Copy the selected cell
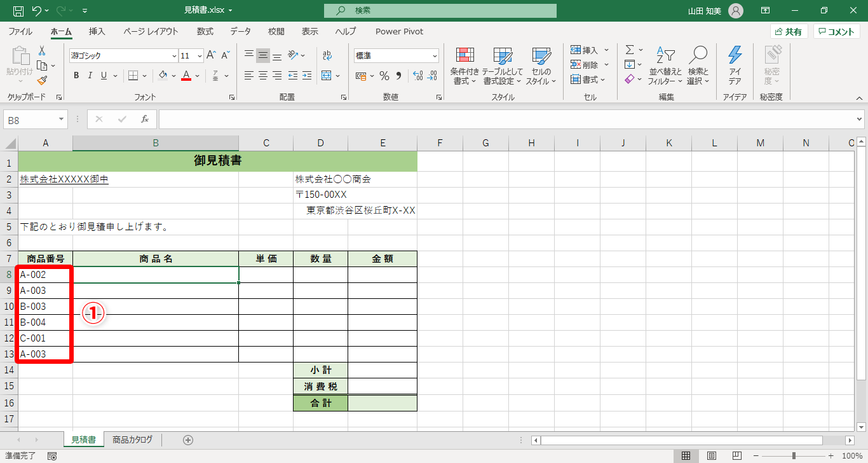Screen dimensions: 868x463 [x=43, y=66]
